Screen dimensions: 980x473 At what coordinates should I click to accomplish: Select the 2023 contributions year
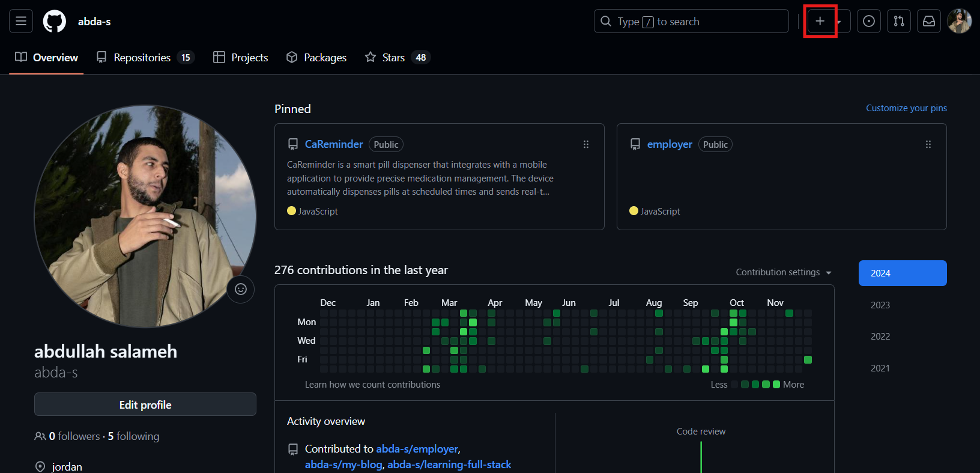pos(880,305)
